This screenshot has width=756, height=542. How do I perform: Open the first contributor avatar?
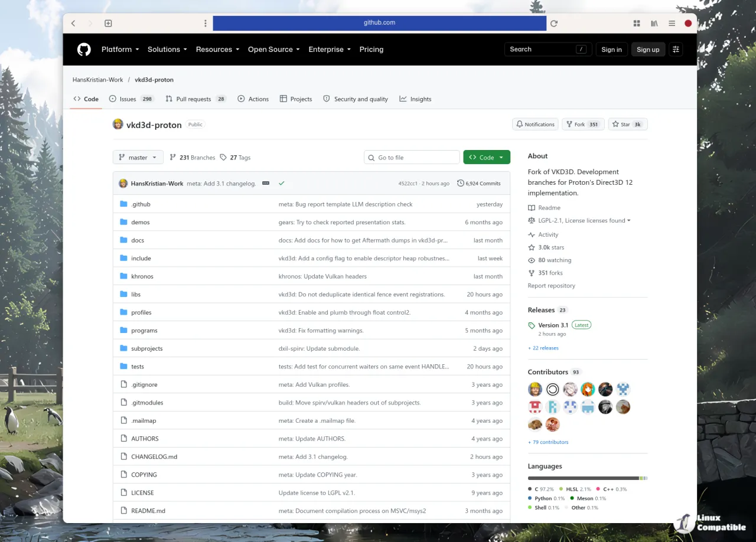coord(535,389)
